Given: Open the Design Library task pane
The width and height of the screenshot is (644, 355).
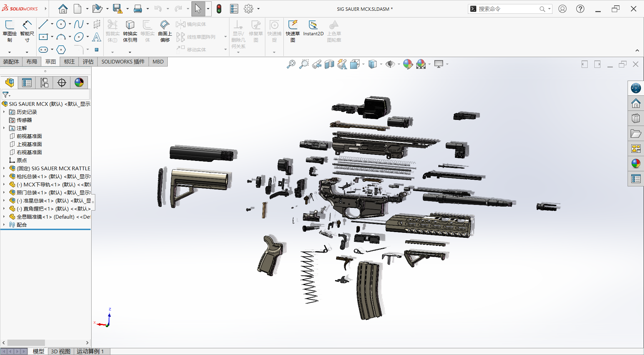Looking at the screenshot, I should pos(636,119).
